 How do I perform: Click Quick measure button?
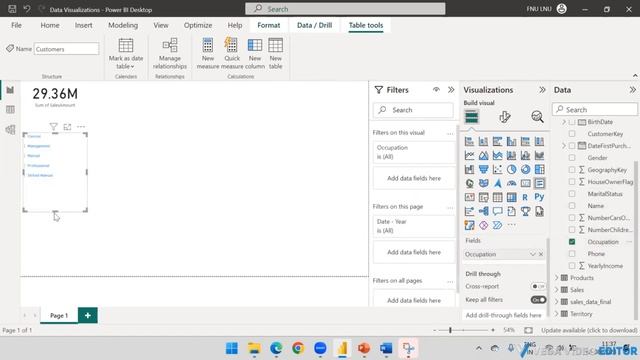pos(232,54)
